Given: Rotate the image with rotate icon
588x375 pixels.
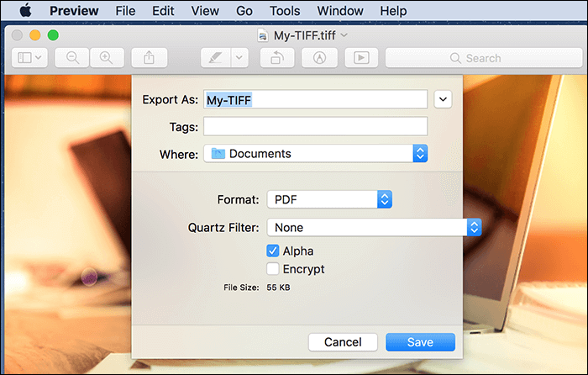Looking at the screenshot, I should click(277, 58).
